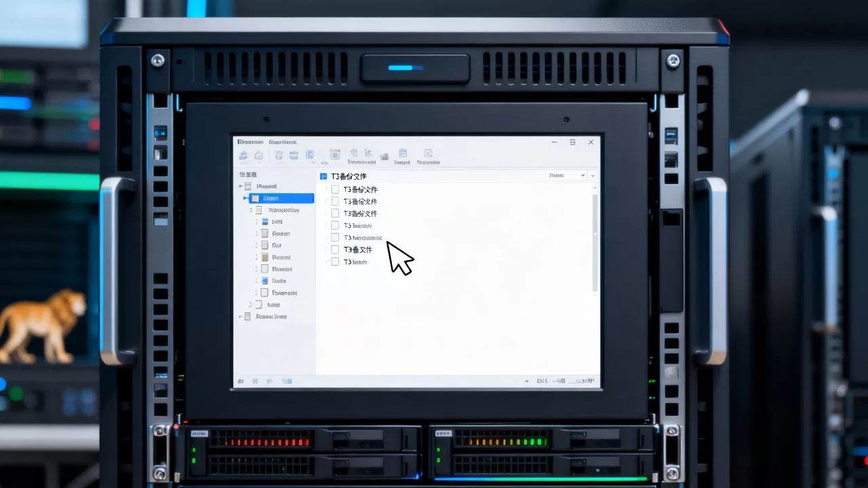The image size is (868, 488).
Task: Open the combo box right of the T3备份文件 header
Action: pos(567,176)
